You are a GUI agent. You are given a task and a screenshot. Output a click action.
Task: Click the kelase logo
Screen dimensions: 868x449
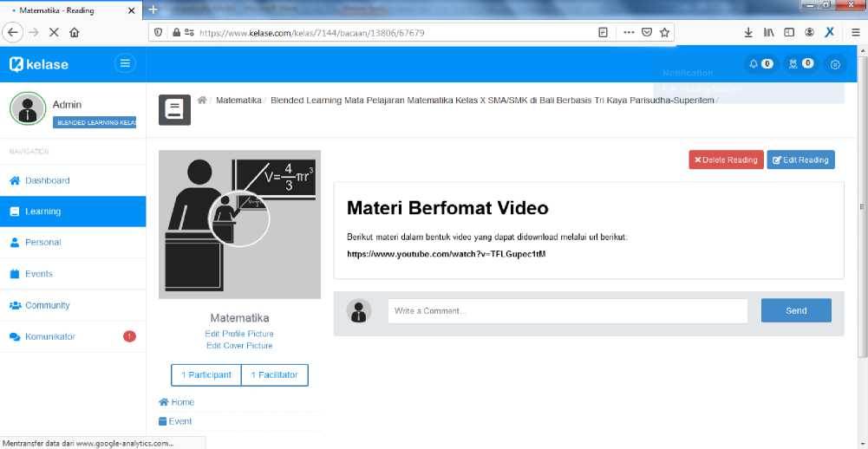39,64
